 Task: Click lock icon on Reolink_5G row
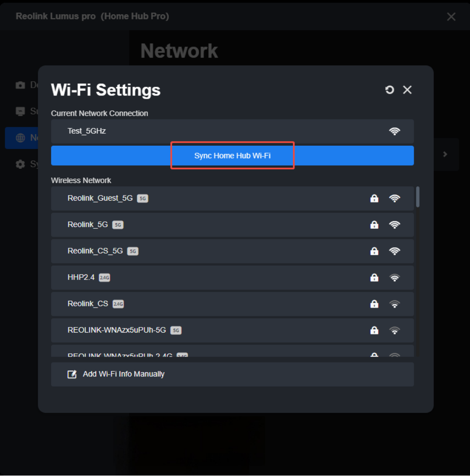pyautogui.click(x=375, y=225)
